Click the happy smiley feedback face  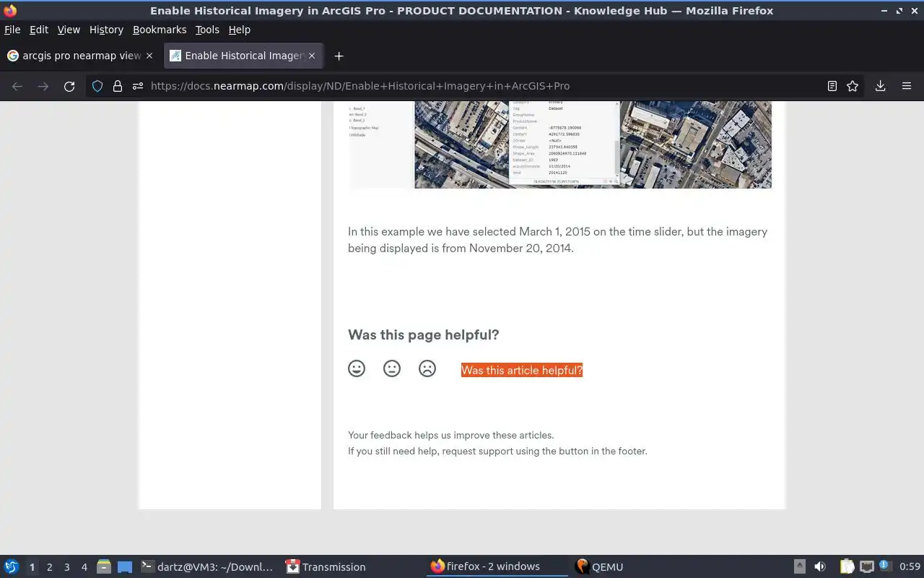click(357, 368)
